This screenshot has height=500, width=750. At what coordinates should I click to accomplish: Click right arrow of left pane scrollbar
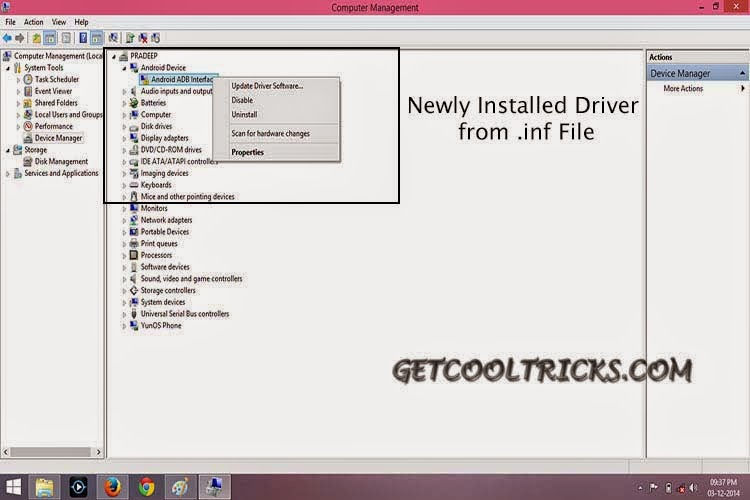(99, 452)
